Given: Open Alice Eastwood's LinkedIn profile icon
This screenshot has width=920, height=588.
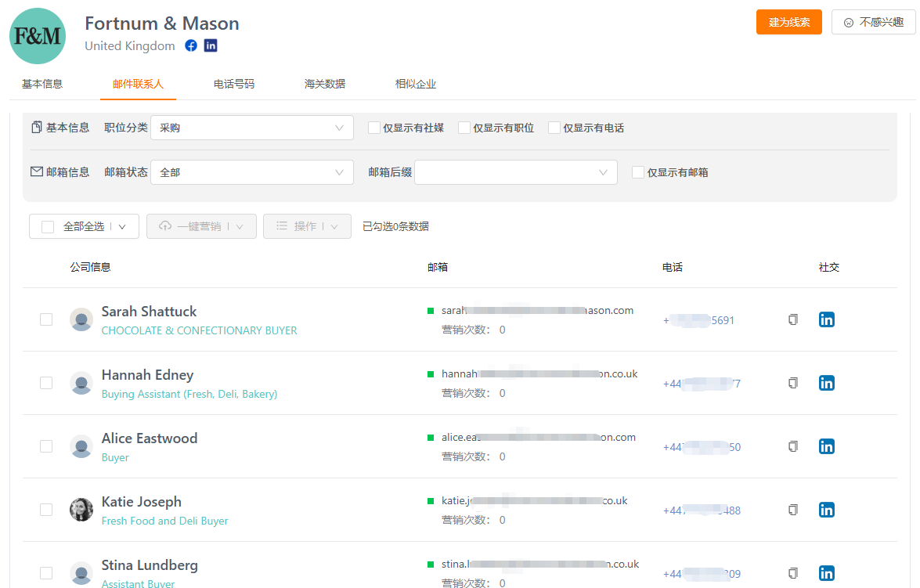Looking at the screenshot, I should coord(827,446).
